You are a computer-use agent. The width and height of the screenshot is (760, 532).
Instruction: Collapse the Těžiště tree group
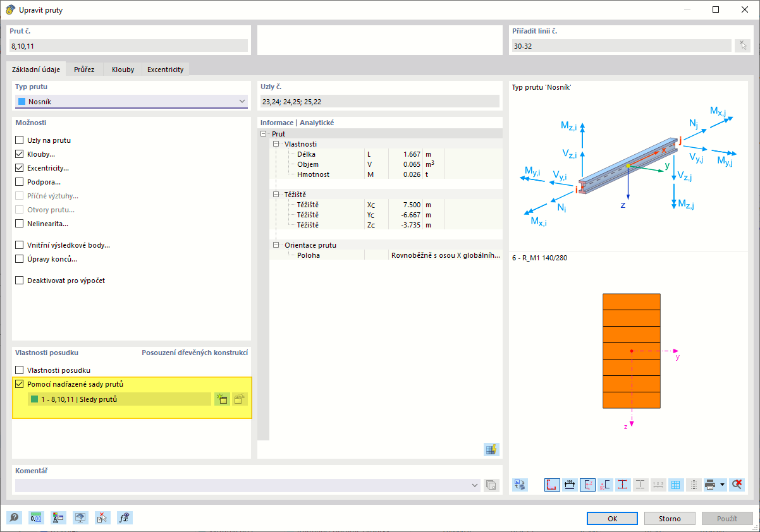pos(276,195)
